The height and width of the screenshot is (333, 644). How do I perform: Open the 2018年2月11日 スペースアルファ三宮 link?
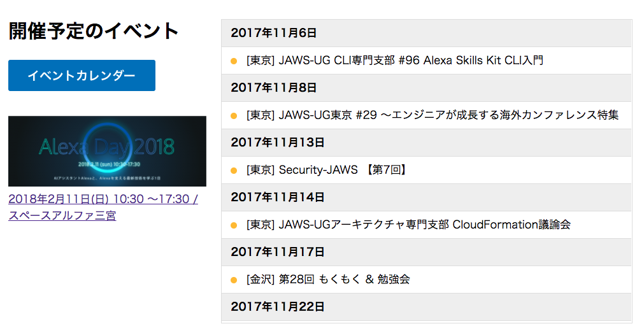pyautogui.click(x=103, y=208)
